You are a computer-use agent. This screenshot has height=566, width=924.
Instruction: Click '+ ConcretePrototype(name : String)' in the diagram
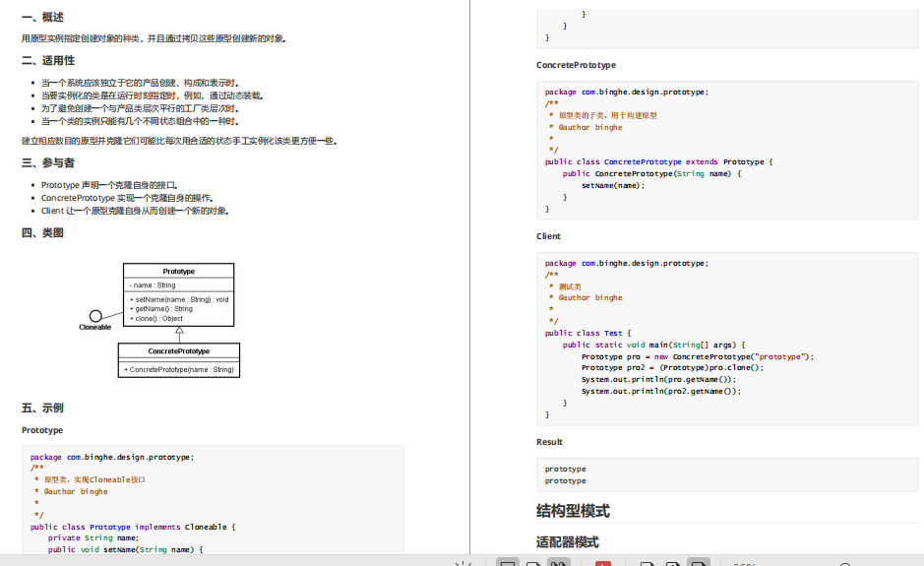(x=178, y=370)
